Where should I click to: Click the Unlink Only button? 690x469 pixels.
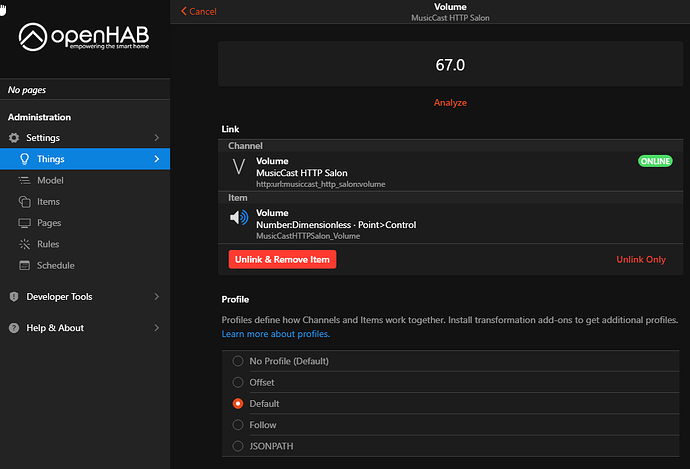(x=641, y=260)
